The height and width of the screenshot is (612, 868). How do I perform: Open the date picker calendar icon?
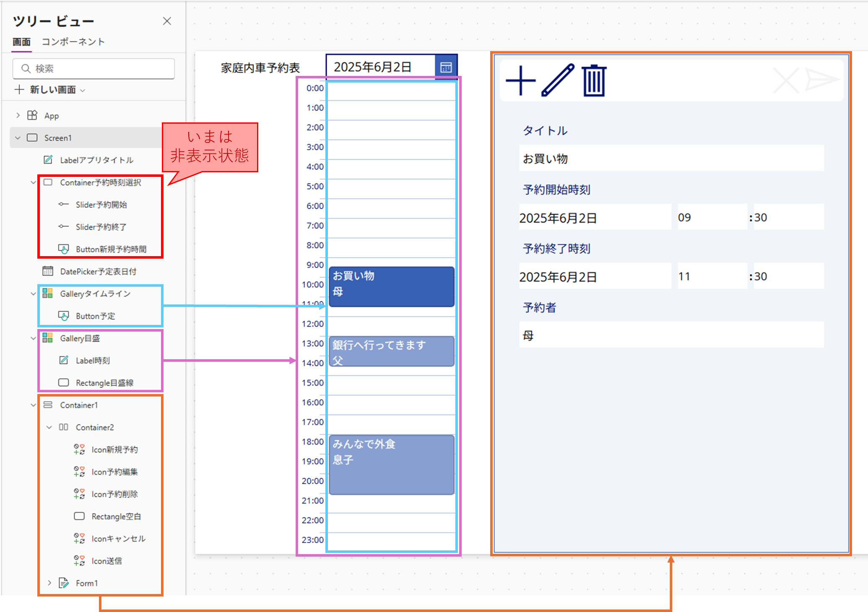pos(446,67)
